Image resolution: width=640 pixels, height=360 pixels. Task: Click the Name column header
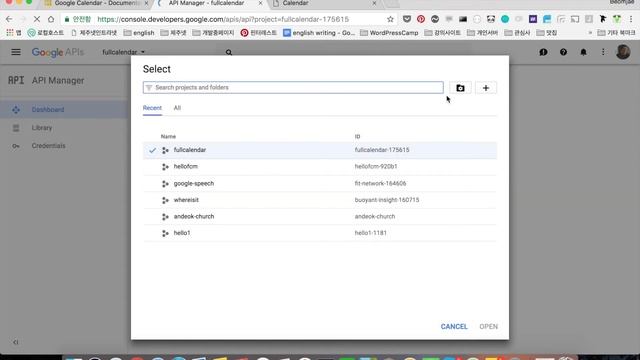pos(168,136)
